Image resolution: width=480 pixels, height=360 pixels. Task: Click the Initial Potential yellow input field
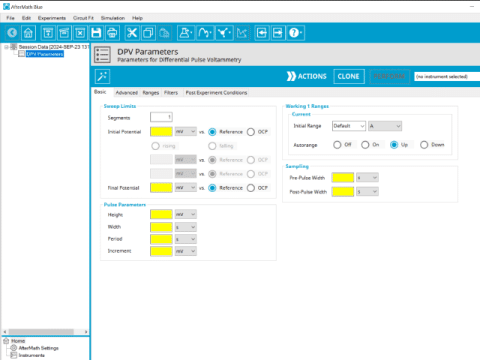[161, 132]
